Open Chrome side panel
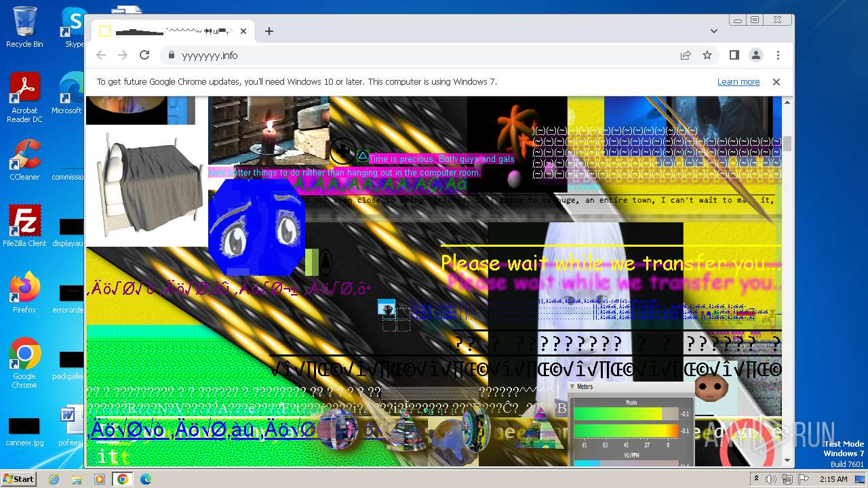 (734, 56)
